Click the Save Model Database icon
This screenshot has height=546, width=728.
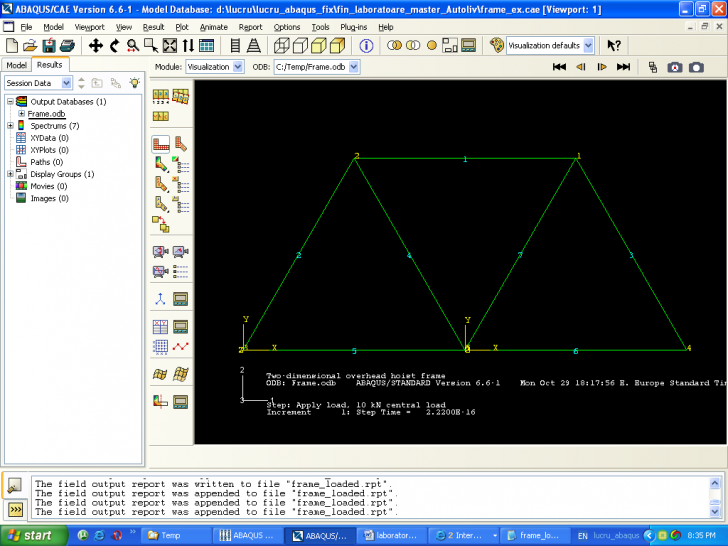[x=49, y=46]
